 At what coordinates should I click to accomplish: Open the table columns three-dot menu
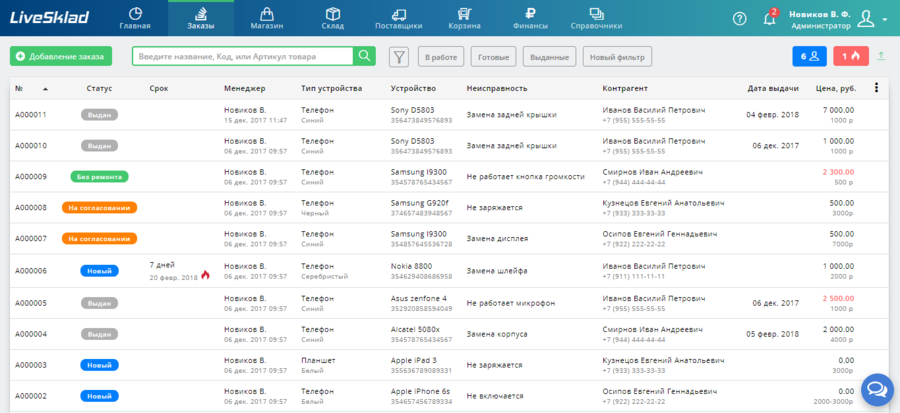(x=876, y=88)
